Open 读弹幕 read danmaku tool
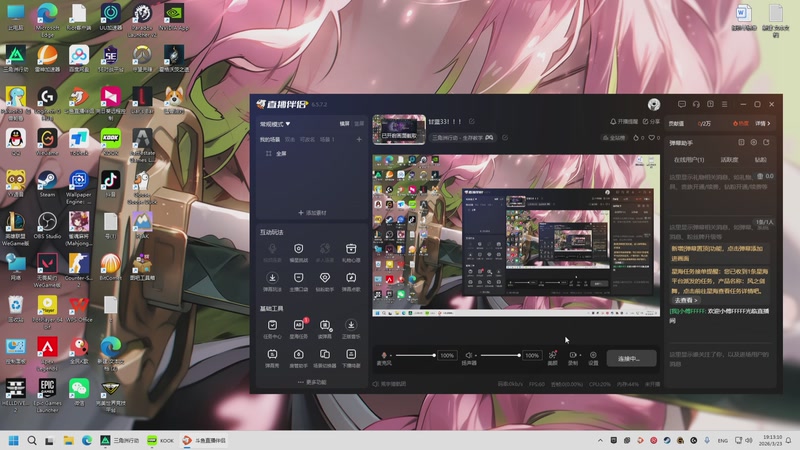Screen dimensions: 800x450 (x=324, y=329)
